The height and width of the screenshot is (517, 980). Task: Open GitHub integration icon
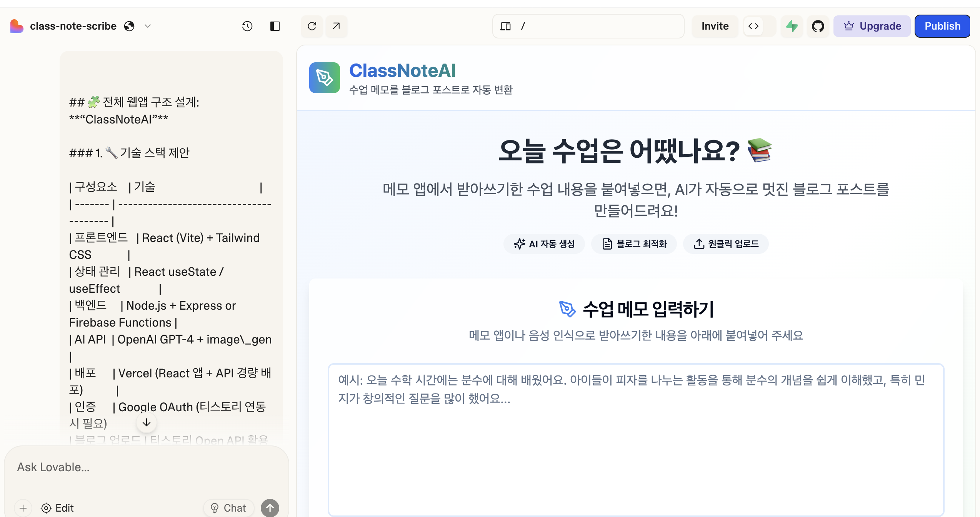click(818, 26)
